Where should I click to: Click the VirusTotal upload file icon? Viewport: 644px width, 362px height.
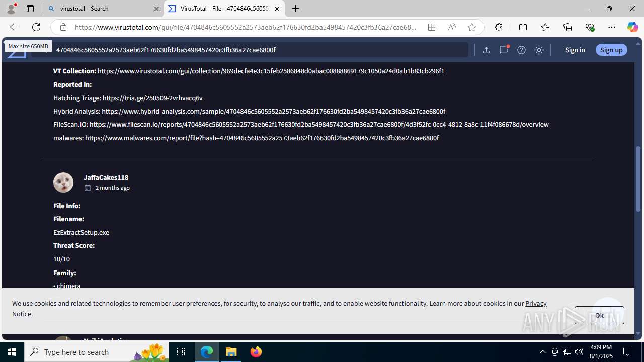486,50
